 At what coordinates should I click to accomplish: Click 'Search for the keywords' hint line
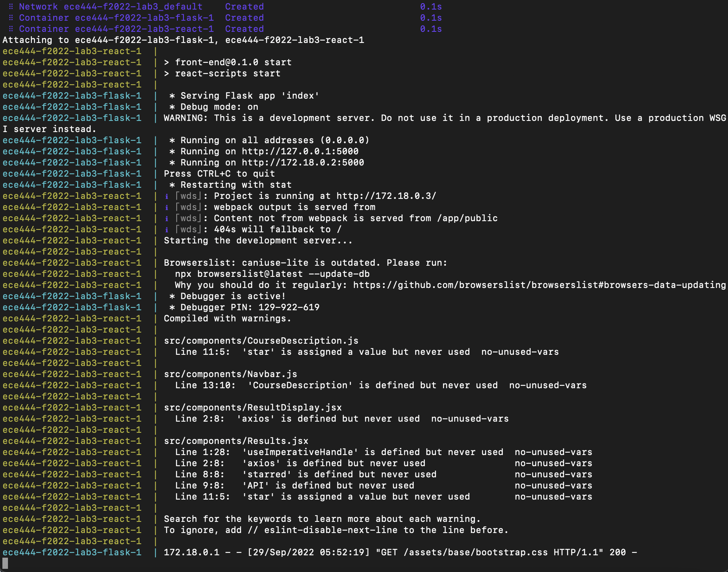coord(322,519)
